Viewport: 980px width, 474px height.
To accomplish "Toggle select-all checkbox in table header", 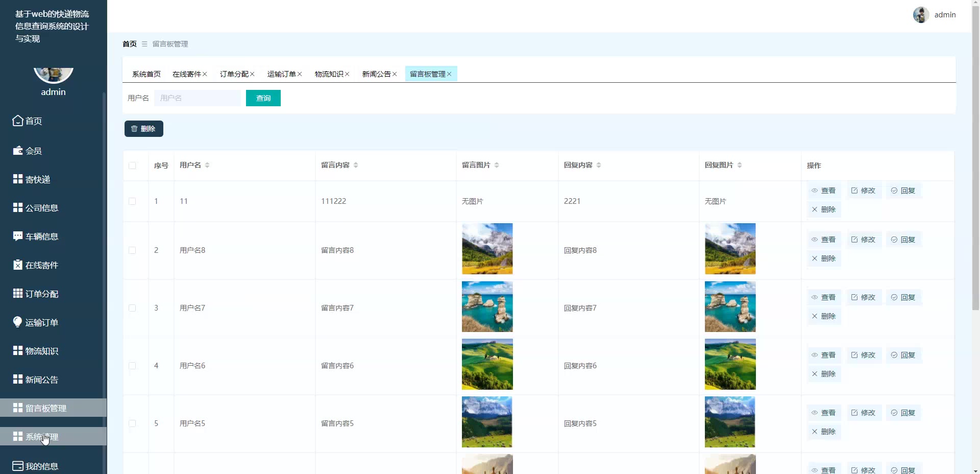I will tap(132, 165).
